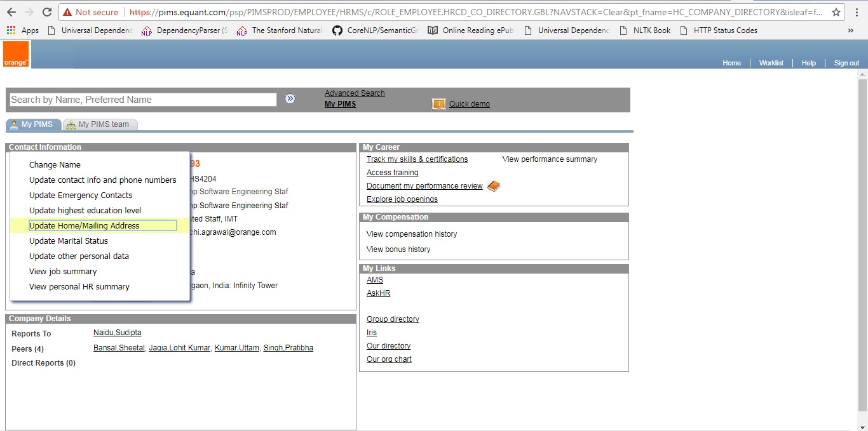Select View job summary

tap(63, 271)
